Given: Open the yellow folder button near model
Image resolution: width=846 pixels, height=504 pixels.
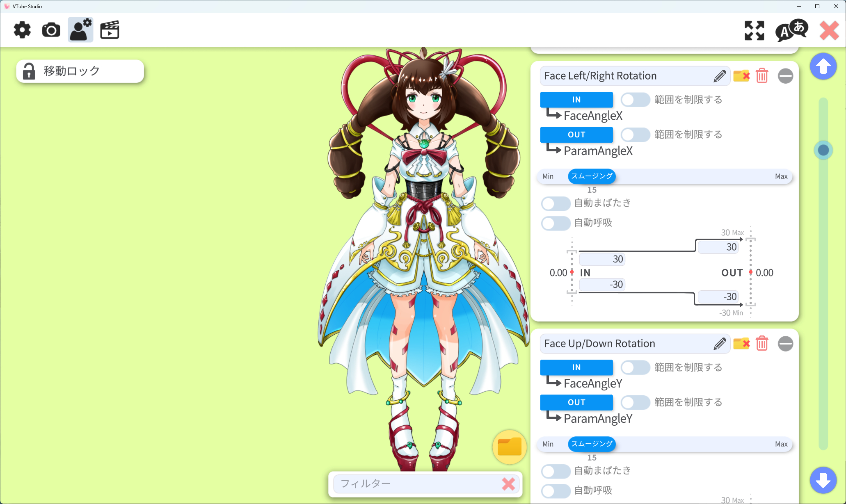Looking at the screenshot, I should 509,447.
